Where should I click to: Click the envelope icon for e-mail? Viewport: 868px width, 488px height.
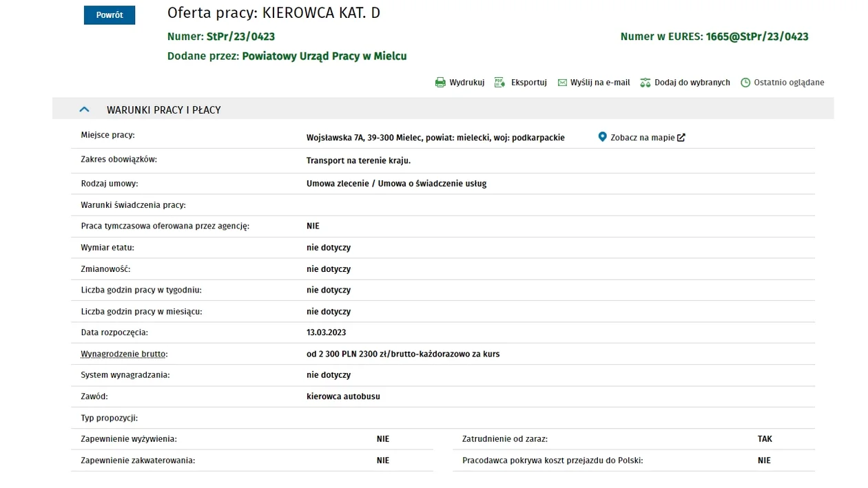[562, 83]
